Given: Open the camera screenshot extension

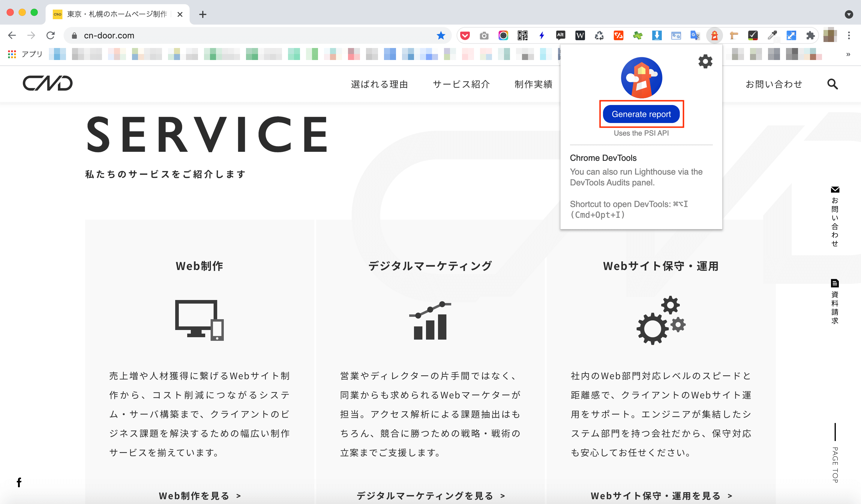Looking at the screenshot, I should (484, 35).
